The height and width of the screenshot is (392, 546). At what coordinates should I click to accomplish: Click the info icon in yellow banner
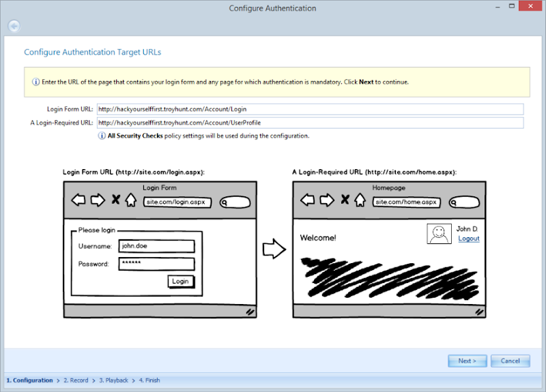click(x=35, y=82)
